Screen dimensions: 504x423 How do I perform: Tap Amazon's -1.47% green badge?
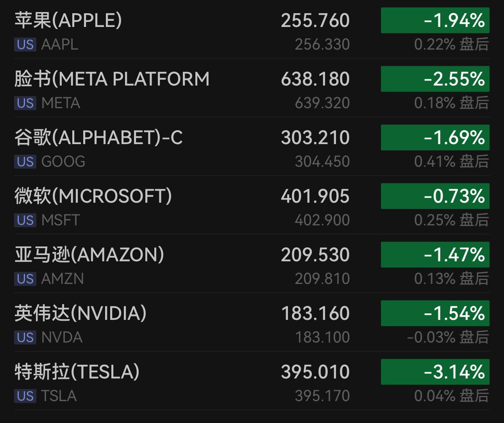click(x=435, y=255)
